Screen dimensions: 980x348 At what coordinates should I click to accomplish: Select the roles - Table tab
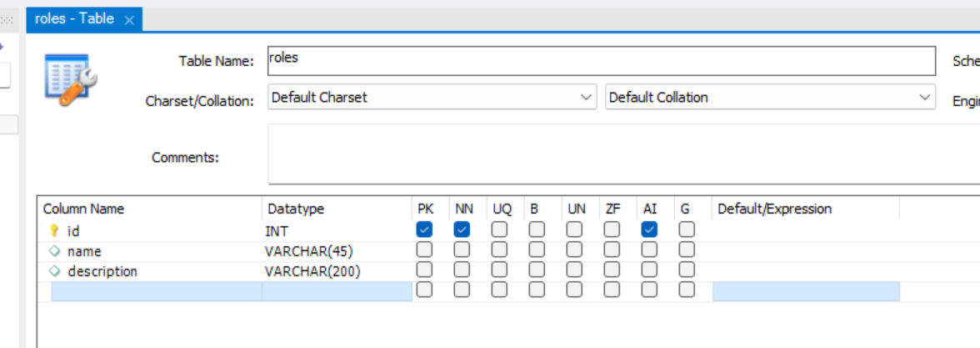(74, 19)
